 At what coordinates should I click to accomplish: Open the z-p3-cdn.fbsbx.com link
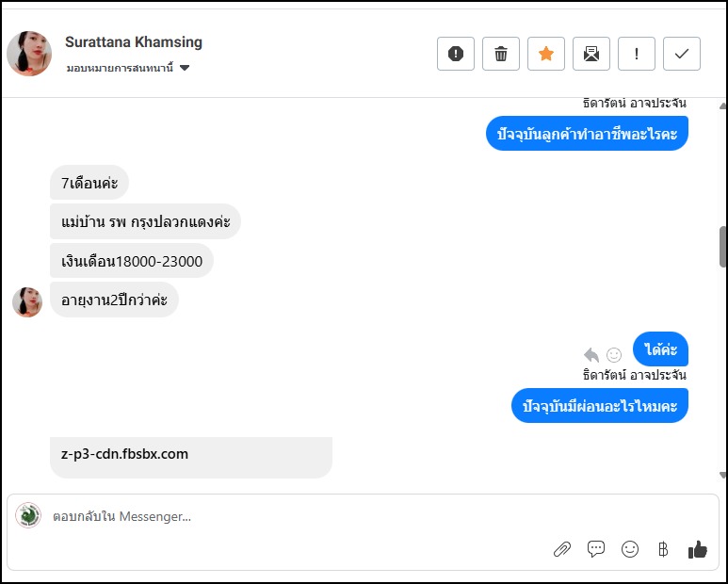point(125,454)
